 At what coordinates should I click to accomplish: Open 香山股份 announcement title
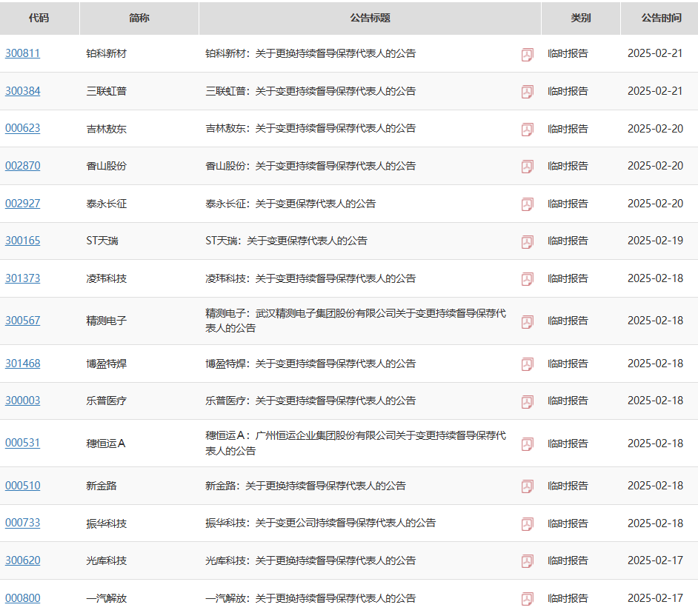tap(310, 166)
